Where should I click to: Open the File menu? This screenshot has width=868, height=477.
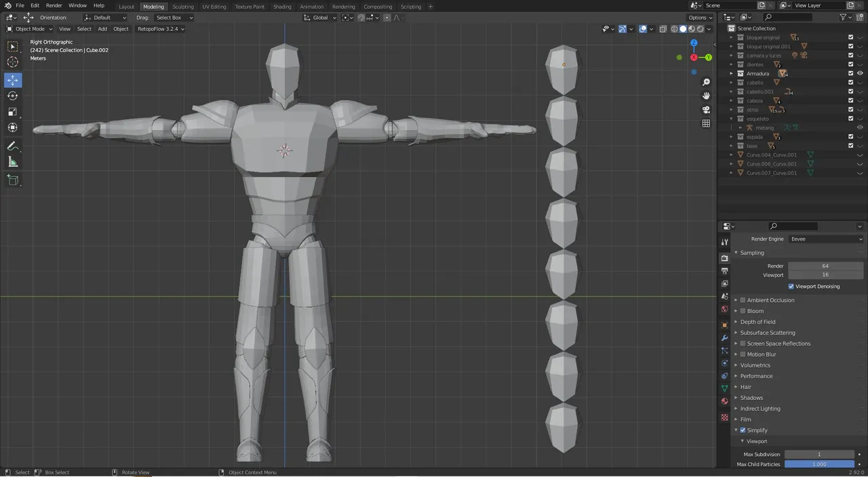point(20,5)
